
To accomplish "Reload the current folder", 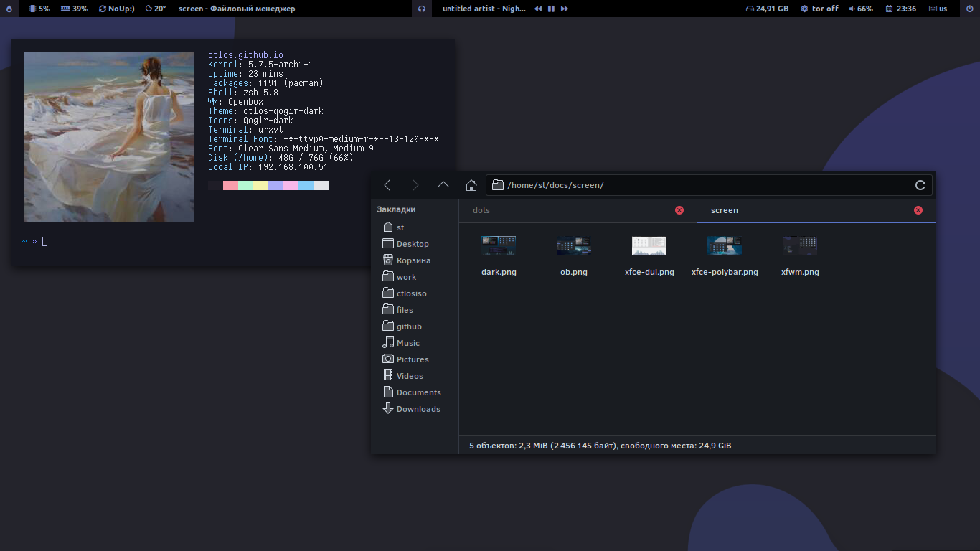I will [x=920, y=185].
